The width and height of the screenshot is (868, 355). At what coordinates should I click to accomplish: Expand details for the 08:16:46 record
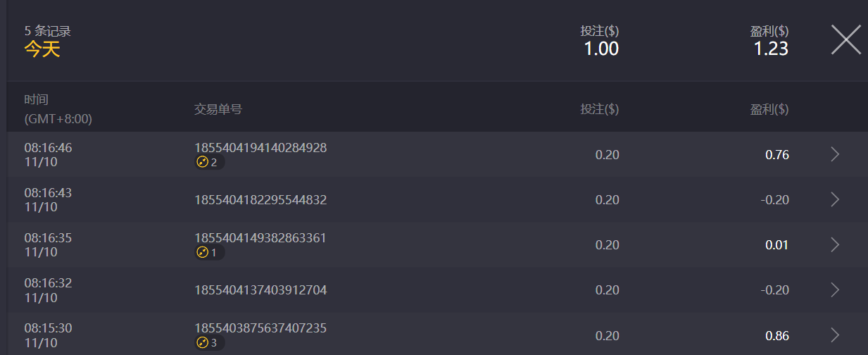835,155
